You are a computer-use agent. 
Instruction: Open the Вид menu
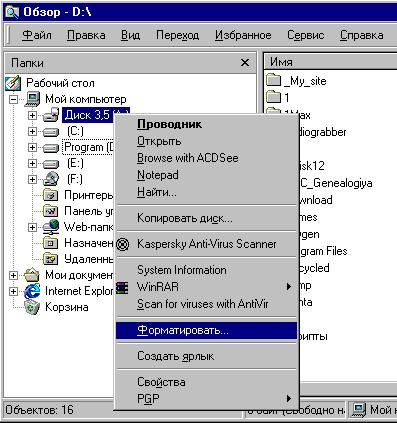tap(130, 35)
